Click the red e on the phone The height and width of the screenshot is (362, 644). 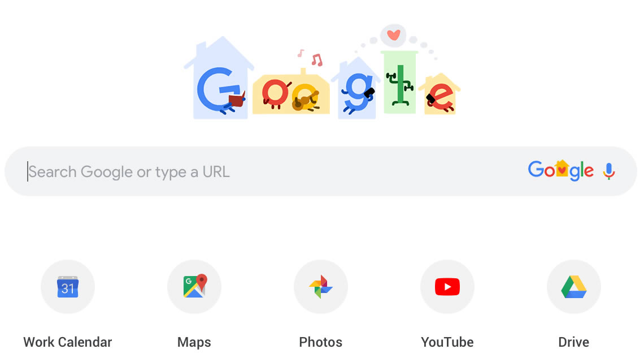click(440, 97)
